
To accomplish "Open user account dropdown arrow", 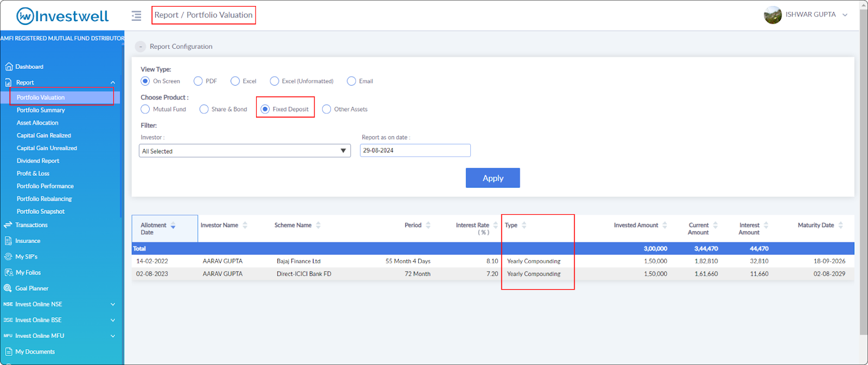I will [845, 15].
